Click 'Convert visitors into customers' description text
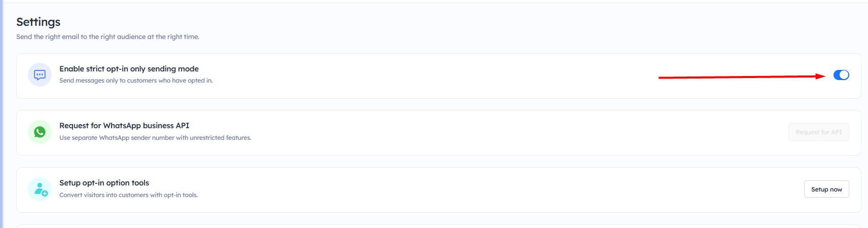Screen dimensions: 868x228 coord(128,195)
